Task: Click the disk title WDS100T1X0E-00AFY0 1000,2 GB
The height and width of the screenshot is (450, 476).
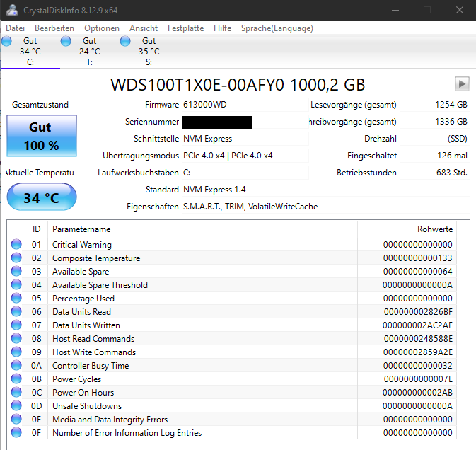Action: coord(238,84)
